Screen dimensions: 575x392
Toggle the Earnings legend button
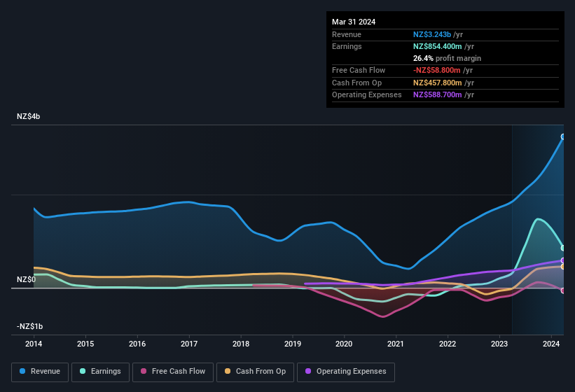100,372
